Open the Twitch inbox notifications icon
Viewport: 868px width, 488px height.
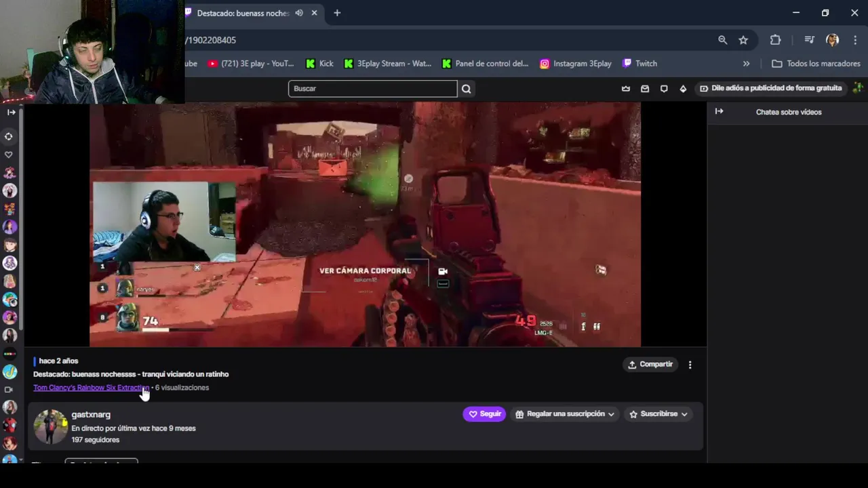645,89
